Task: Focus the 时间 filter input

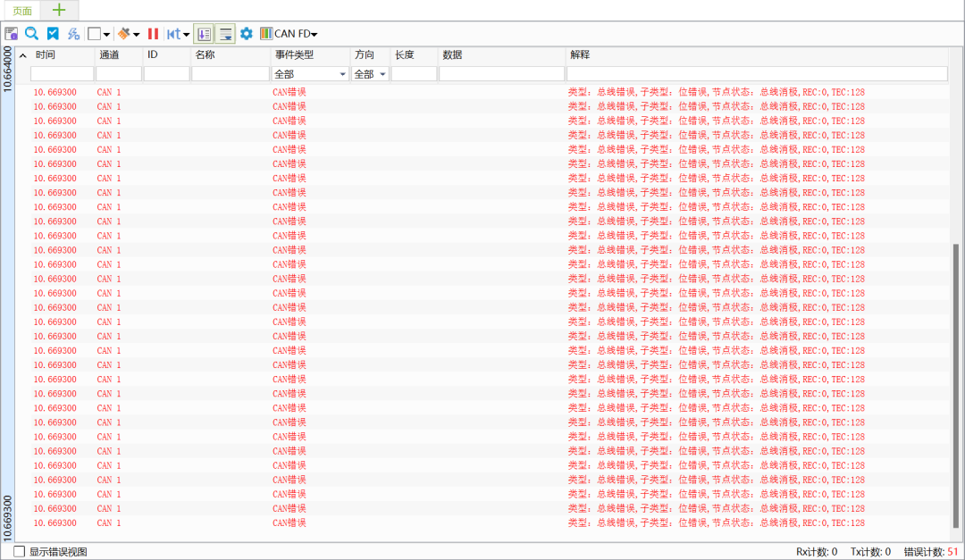Action: (x=63, y=74)
